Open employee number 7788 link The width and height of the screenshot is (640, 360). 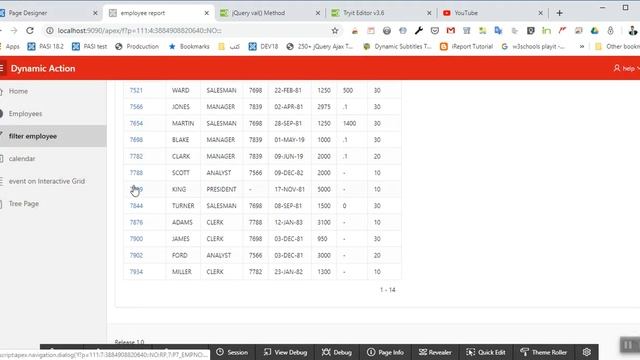click(136, 173)
